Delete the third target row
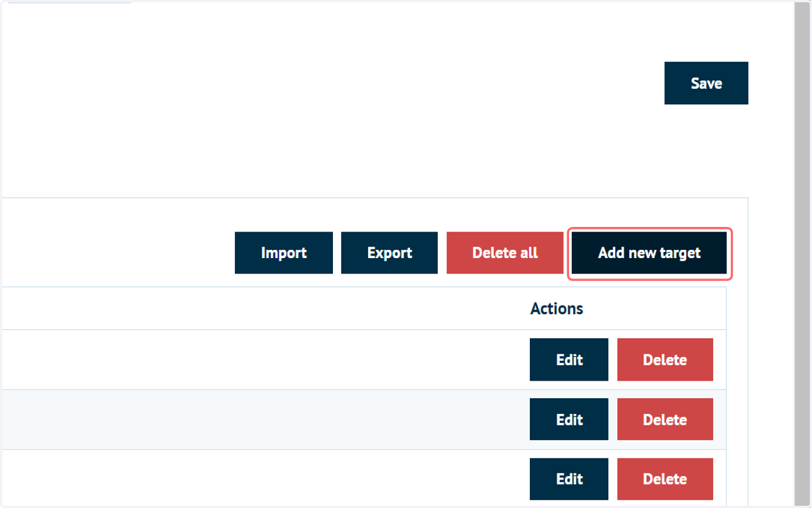The height and width of the screenshot is (508, 812). (x=665, y=479)
